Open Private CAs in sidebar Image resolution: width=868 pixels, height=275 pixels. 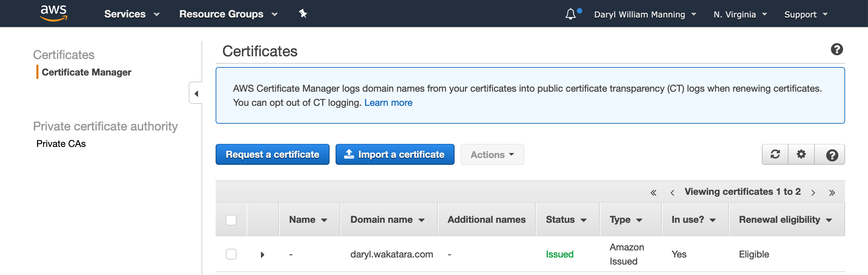tap(61, 144)
